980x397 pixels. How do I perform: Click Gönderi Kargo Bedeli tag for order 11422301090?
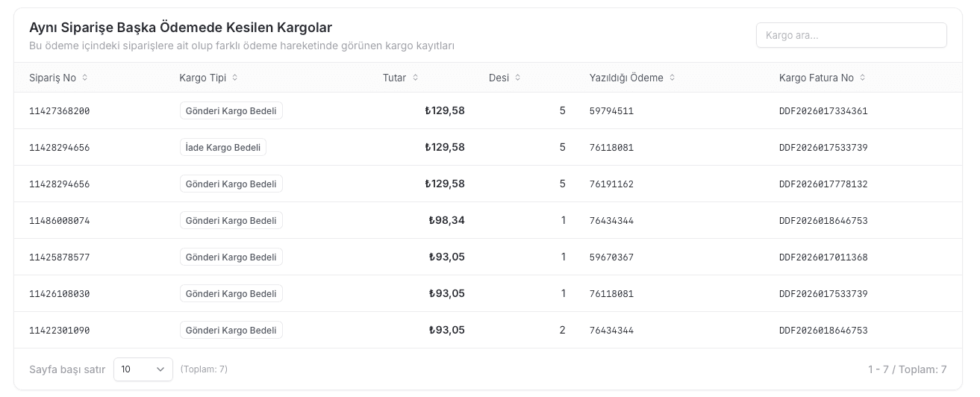pos(231,331)
